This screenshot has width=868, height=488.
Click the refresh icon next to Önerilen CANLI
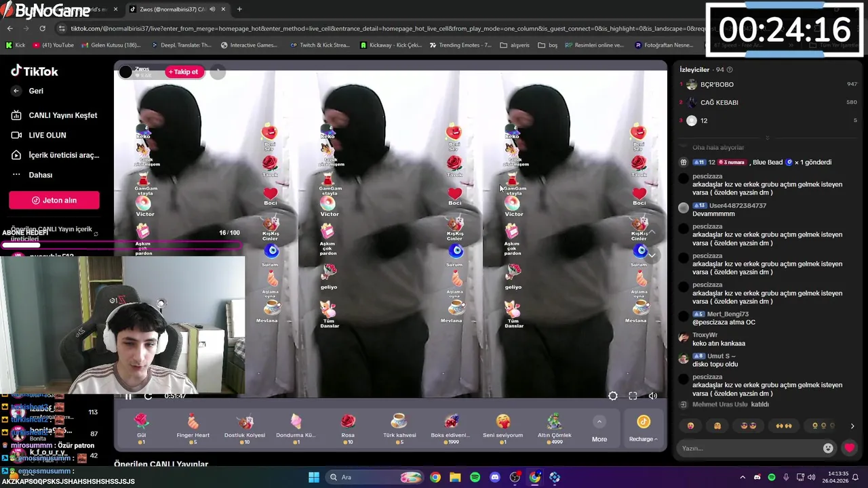(96, 234)
